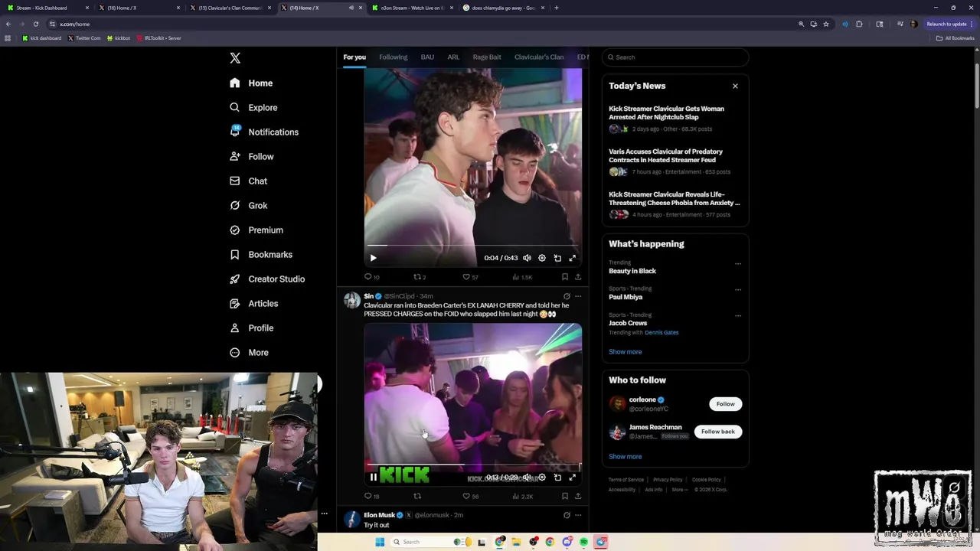Switch to Stream - Kick Dashboard browser tab
The width and height of the screenshot is (980, 551).
47,8
